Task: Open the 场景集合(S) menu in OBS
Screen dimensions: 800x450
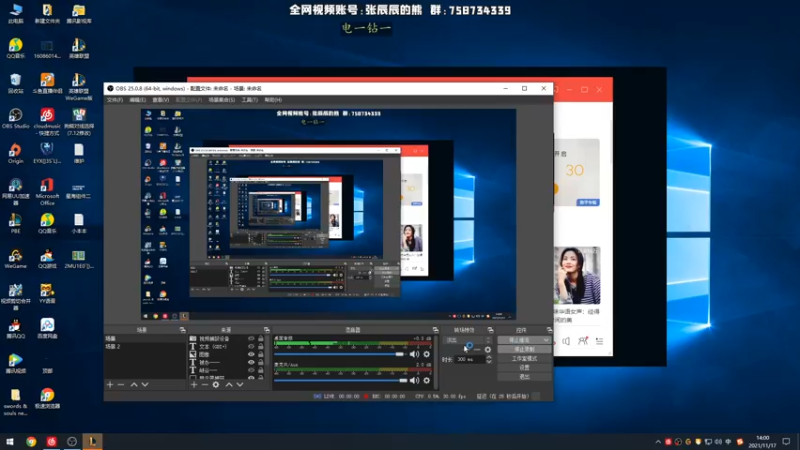Action: (221, 100)
